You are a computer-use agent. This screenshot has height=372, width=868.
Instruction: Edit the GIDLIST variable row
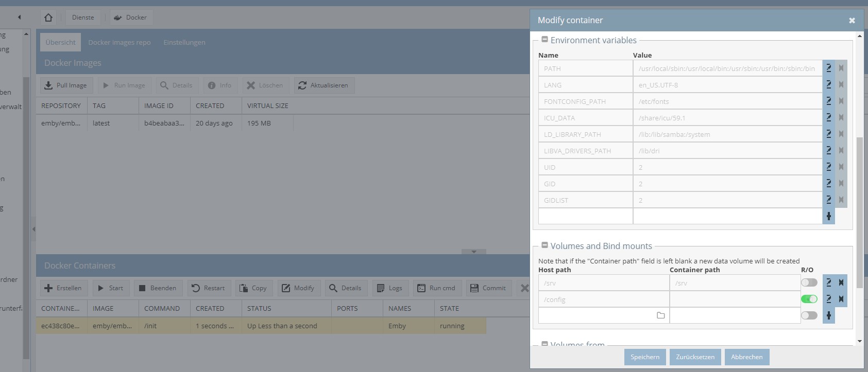[x=829, y=200]
